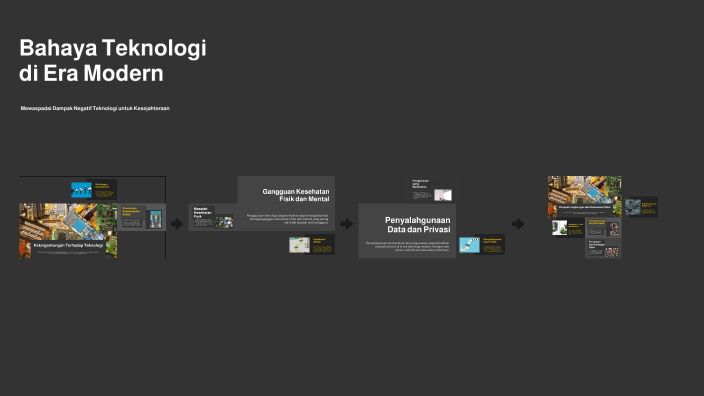Select the white and green plant thumbnail
704x396 pixels.
click(559, 228)
